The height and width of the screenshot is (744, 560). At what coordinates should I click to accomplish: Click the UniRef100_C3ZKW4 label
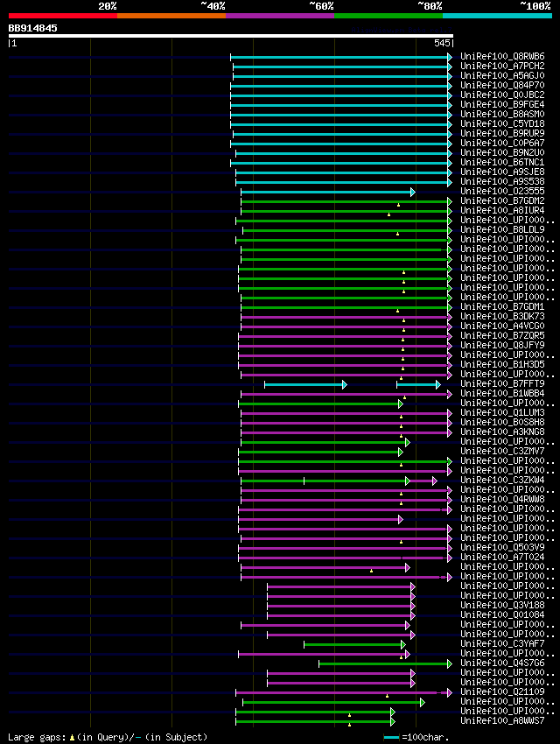pyautogui.click(x=502, y=480)
